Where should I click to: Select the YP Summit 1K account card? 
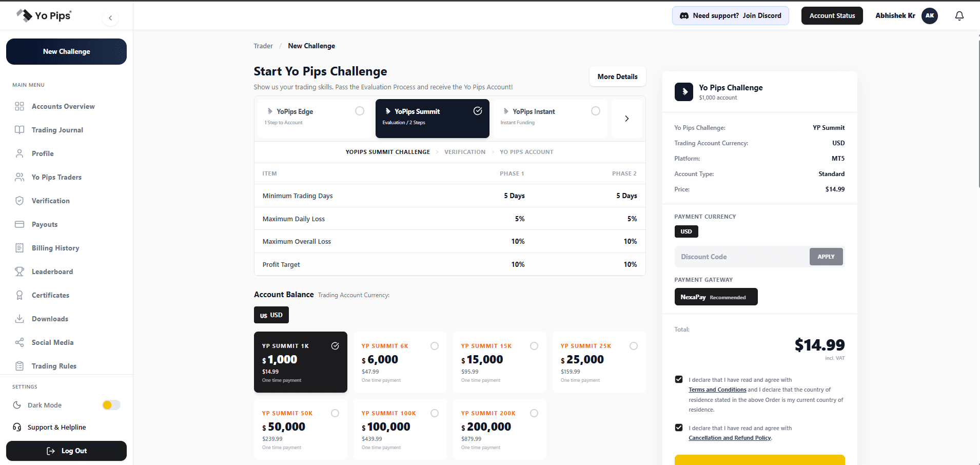point(301,362)
